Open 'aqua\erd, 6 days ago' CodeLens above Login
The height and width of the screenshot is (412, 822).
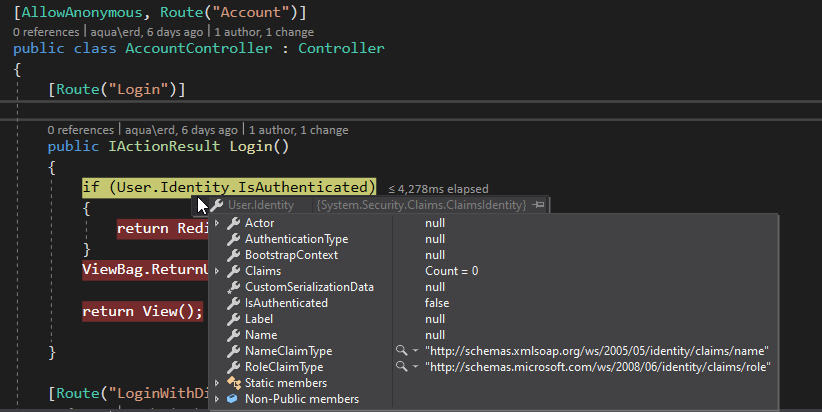pos(181,130)
